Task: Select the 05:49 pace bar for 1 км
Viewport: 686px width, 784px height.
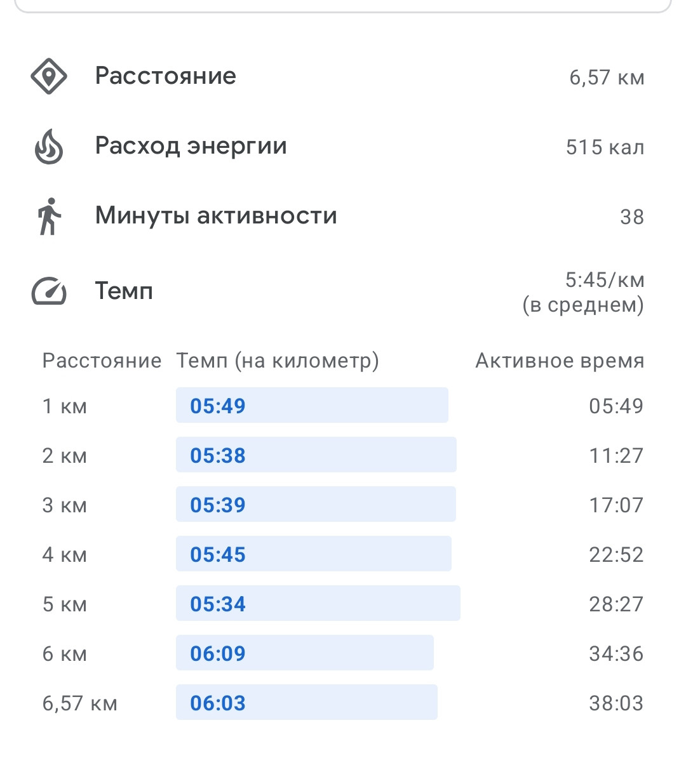Action: 312,405
